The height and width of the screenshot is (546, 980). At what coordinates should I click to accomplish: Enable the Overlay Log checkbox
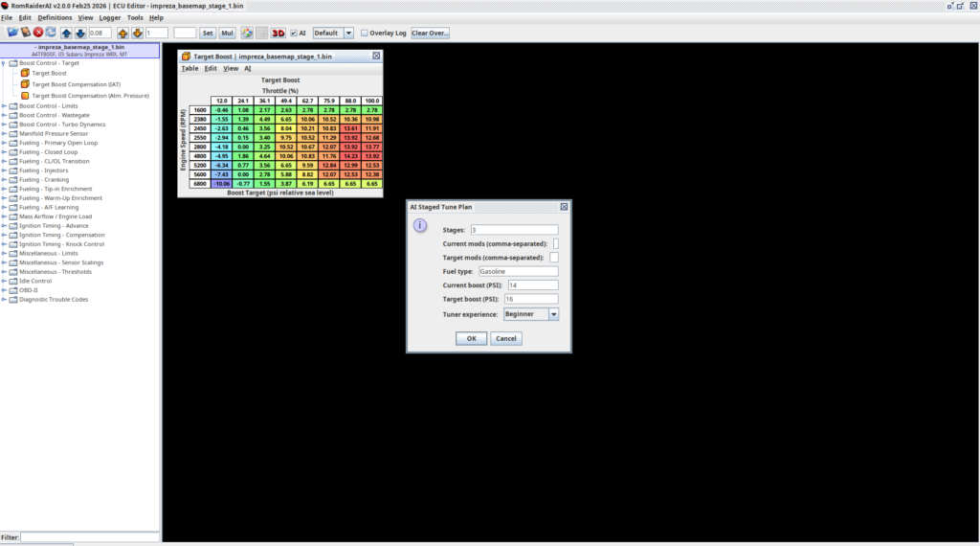[x=365, y=33]
